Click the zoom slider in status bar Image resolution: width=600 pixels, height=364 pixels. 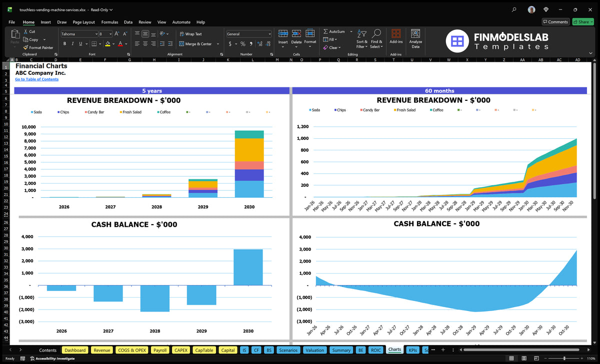pos(564,359)
